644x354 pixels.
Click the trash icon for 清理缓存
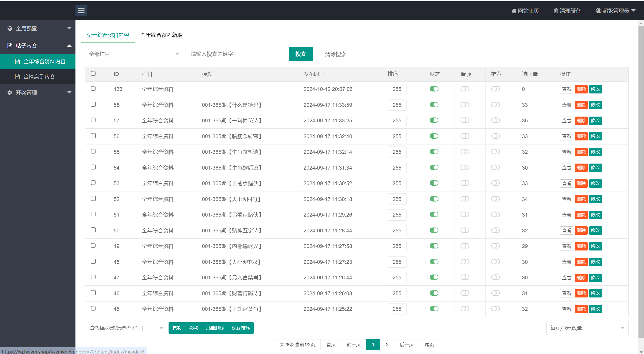556,11
